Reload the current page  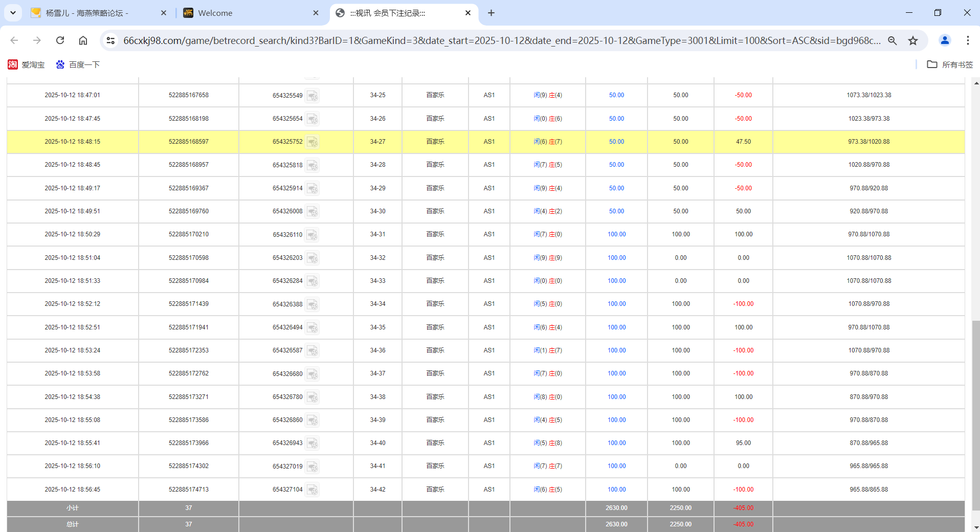[x=60, y=40]
